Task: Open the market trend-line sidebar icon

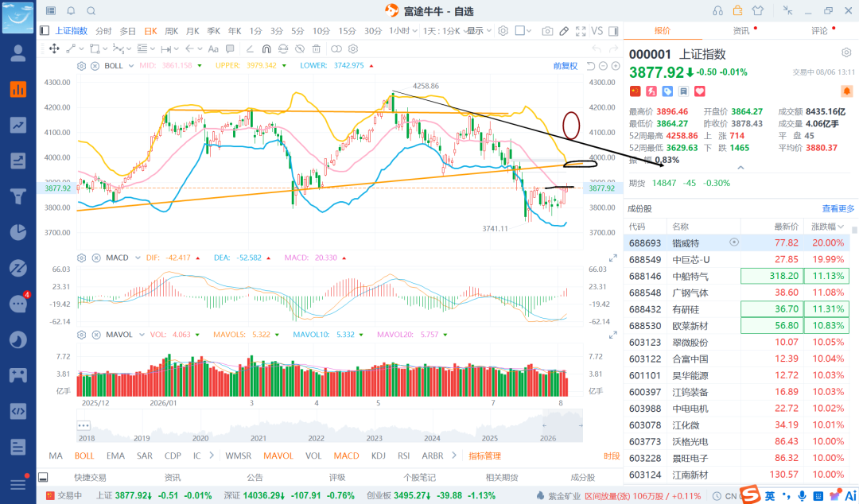Action: [x=18, y=125]
